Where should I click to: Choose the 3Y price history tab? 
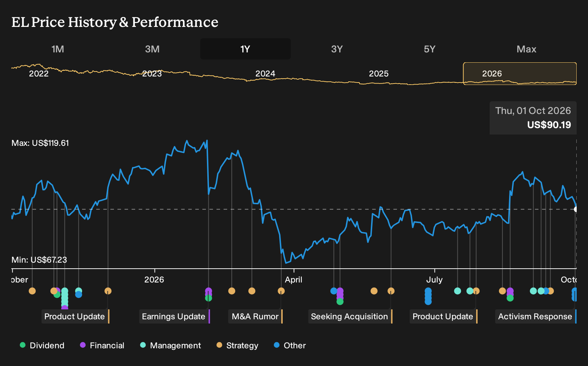[337, 49]
